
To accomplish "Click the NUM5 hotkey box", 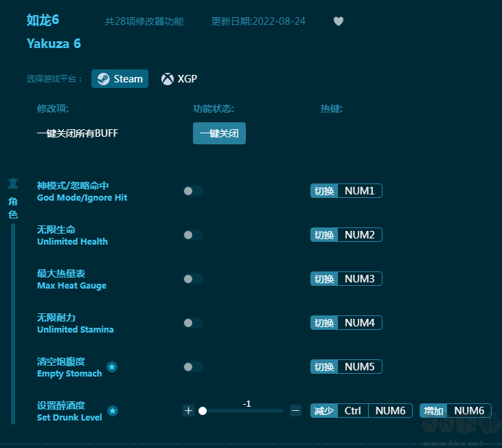I will coord(360,367).
